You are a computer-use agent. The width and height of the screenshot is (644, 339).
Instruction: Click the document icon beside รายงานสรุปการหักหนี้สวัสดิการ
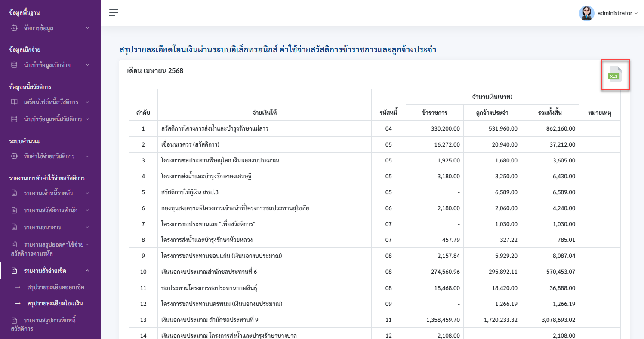(14, 321)
